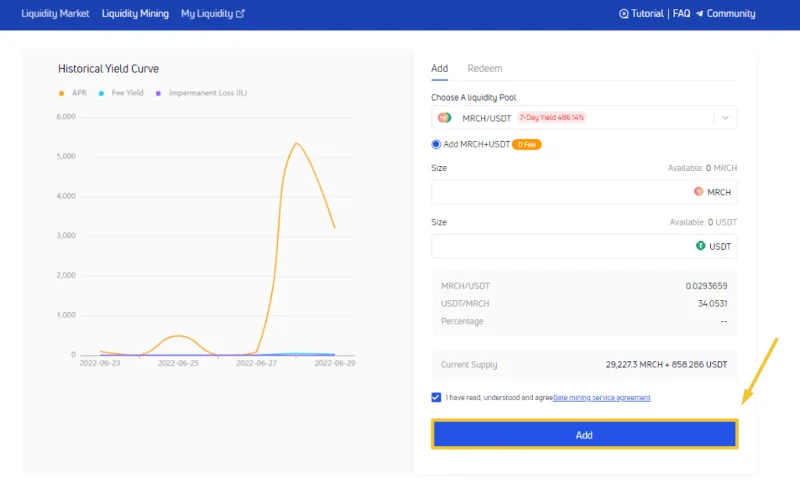Click the 2022-06-23 axis date label
The width and height of the screenshot is (800, 493).
[99, 363]
